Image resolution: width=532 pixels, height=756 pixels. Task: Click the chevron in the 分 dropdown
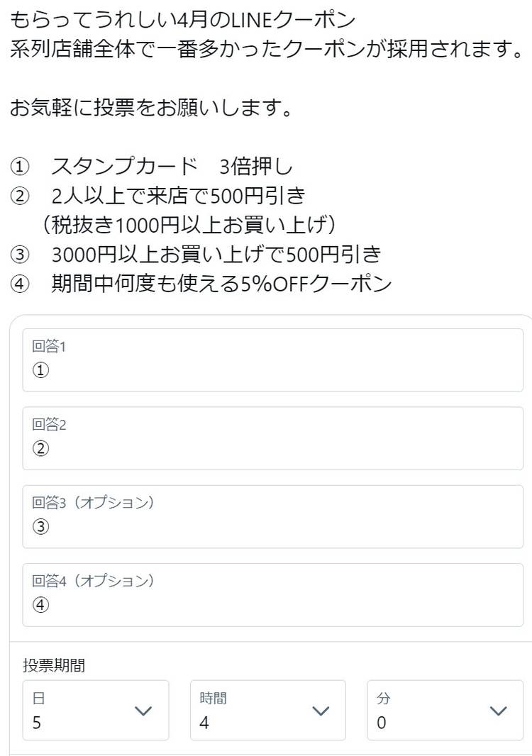coord(498,711)
